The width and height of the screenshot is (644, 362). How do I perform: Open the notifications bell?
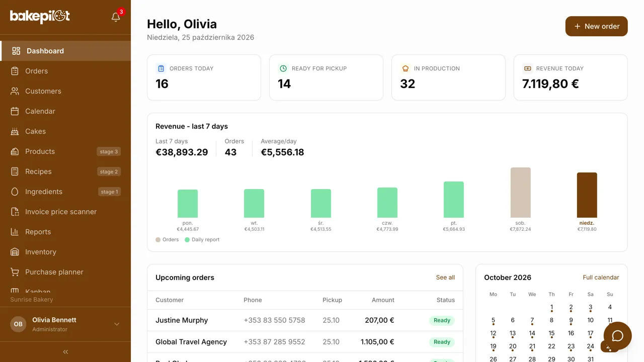pyautogui.click(x=116, y=17)
